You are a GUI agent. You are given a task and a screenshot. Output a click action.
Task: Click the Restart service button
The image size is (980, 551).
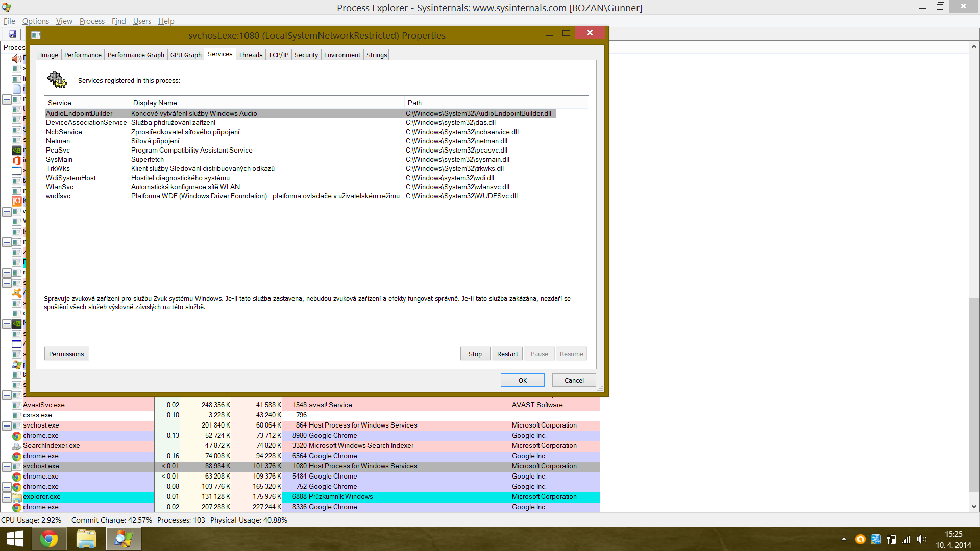[507, 354]
